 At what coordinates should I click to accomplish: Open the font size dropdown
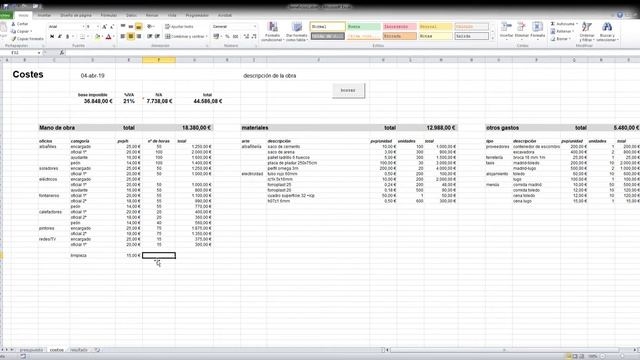tap(98, 27)
